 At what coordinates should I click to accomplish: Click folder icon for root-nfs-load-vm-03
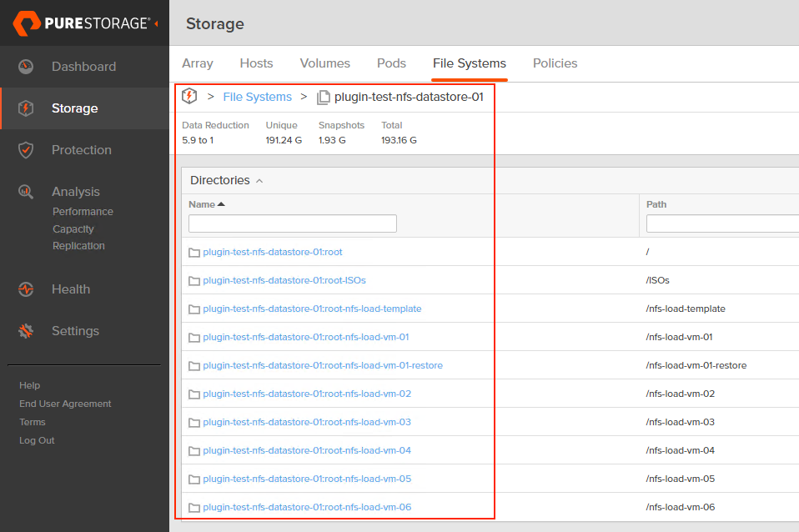pos(194,423)
